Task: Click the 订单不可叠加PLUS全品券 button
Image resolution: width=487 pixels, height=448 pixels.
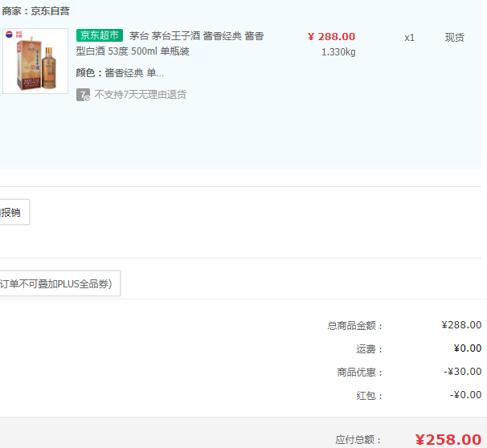Action: point(60,283)
